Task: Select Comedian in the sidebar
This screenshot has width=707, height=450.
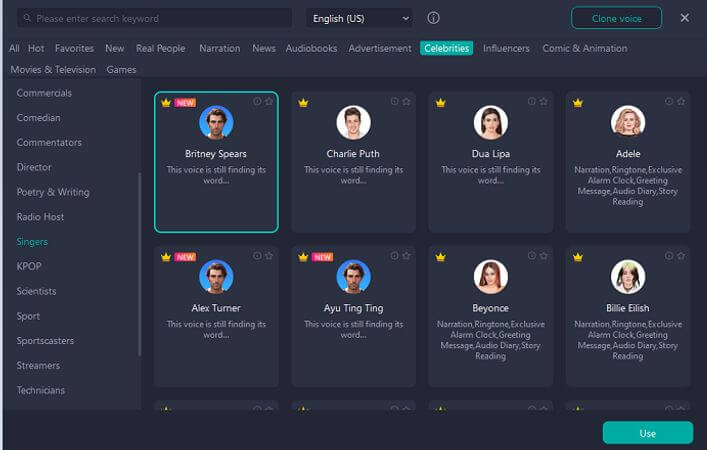Action: 38,118
